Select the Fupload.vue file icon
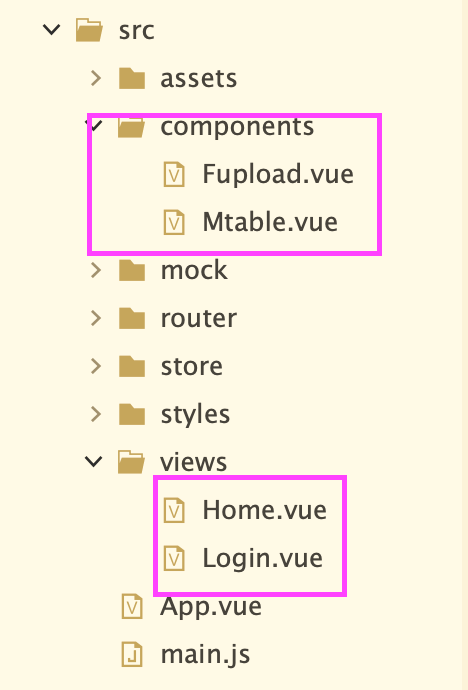Screen dimensions: 468x690 point(174,174)
